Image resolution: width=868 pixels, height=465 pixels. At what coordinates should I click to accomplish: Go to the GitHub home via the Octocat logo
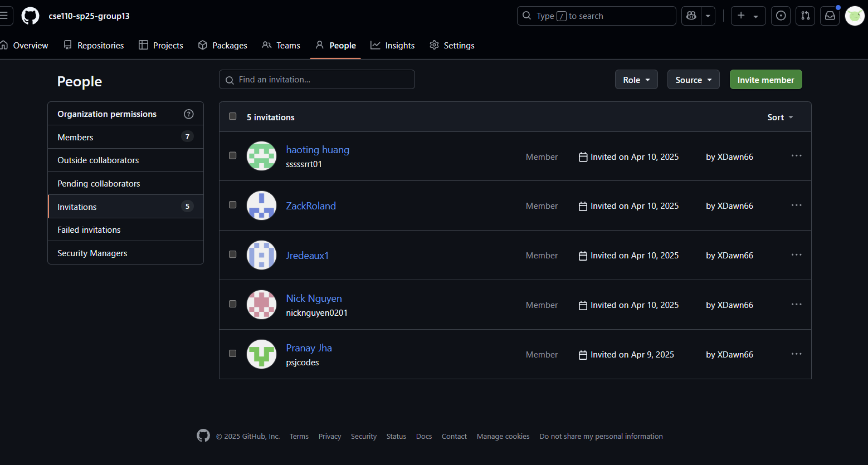pyautogui.click(x=31, y=16)
